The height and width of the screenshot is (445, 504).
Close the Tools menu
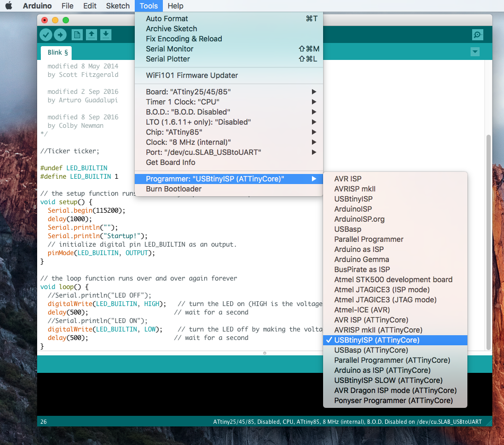click(149, 6)
